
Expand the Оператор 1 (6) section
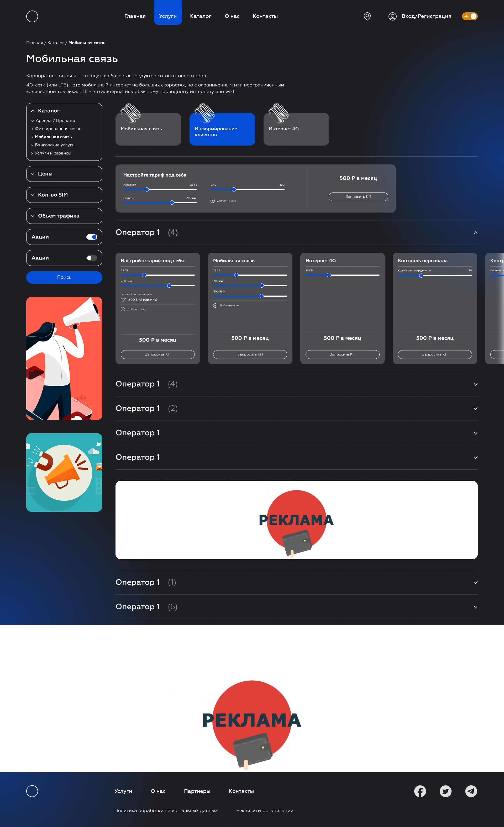pyautogui.click(x=475, y=607)
